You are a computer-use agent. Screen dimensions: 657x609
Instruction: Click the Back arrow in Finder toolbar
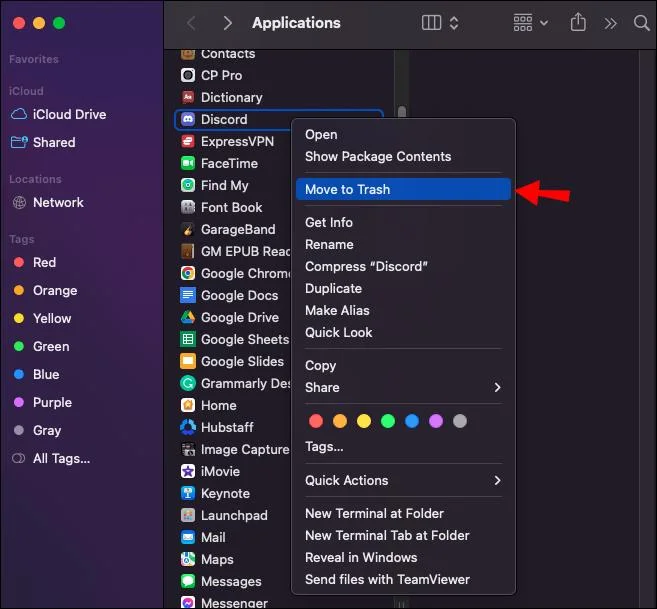(x=192, y=22)
